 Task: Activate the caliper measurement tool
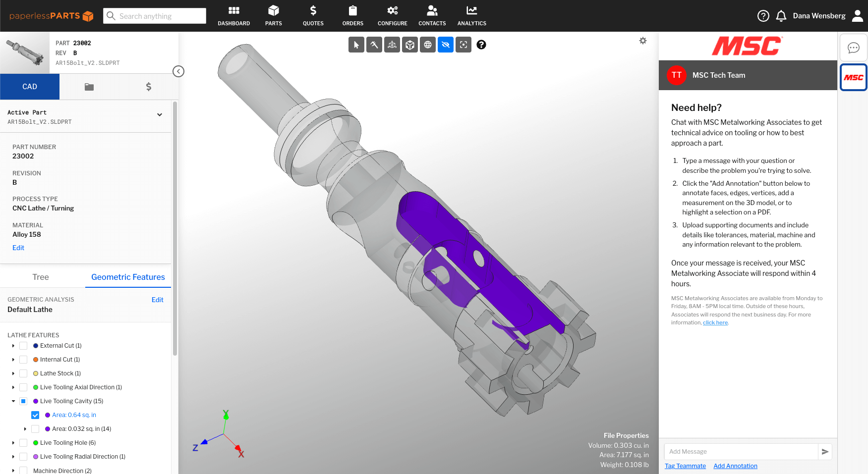(374, 45)
